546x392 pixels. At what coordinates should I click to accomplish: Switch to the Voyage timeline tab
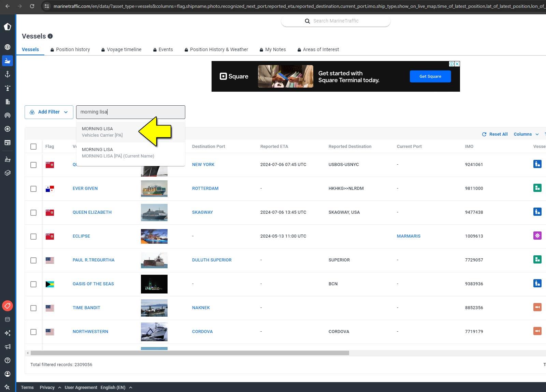pos(121,49)
